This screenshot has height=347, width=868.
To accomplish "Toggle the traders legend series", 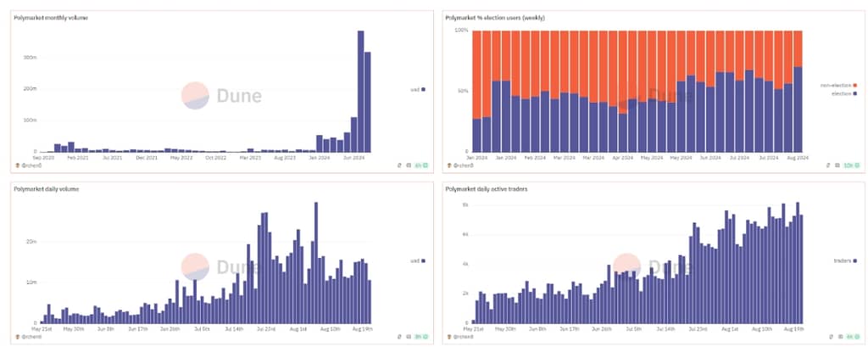I will click(845, 260).
